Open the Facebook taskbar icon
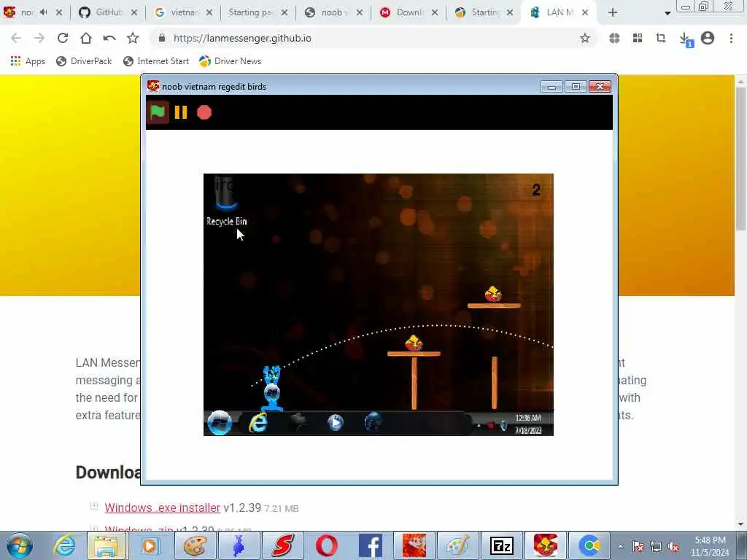This screenshot has height=560, width=747. [370, 545]
